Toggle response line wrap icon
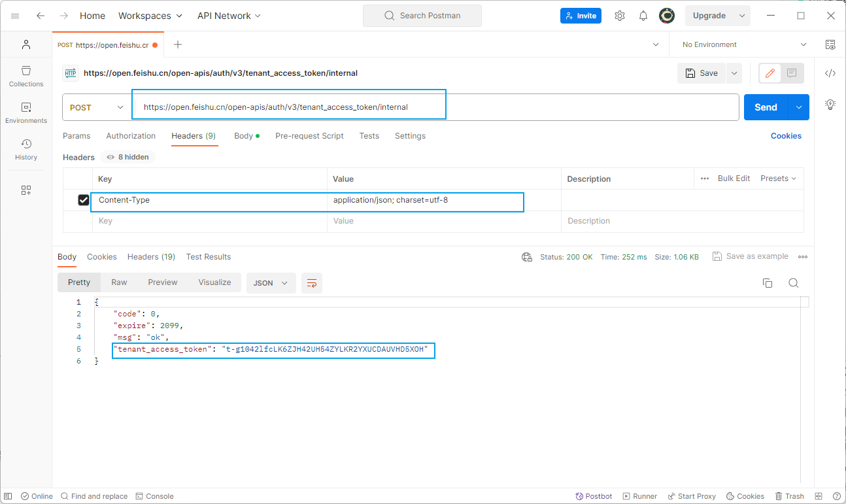The height and width of the screenshot is (504, 846). click(x=312, y=283)
